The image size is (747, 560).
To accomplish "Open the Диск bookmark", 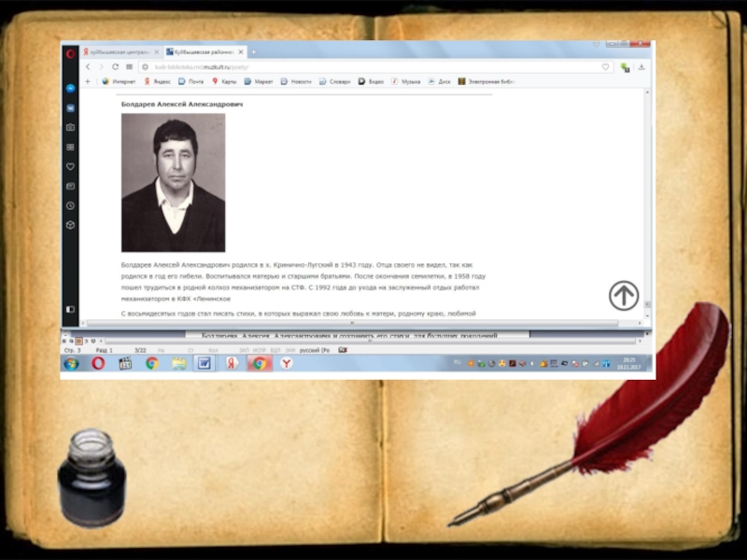I will [439, 81].
